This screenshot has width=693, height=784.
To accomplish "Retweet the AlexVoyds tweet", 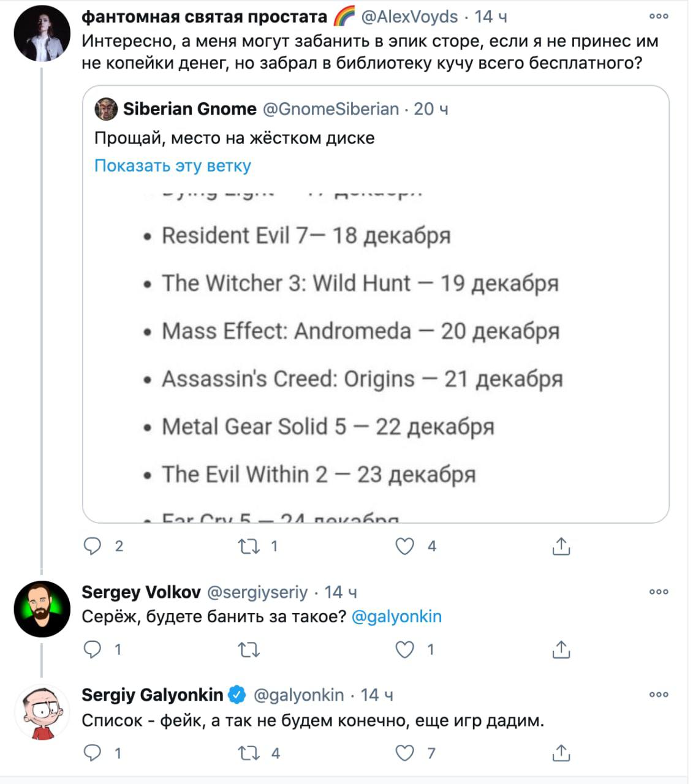I will (249, 546).
